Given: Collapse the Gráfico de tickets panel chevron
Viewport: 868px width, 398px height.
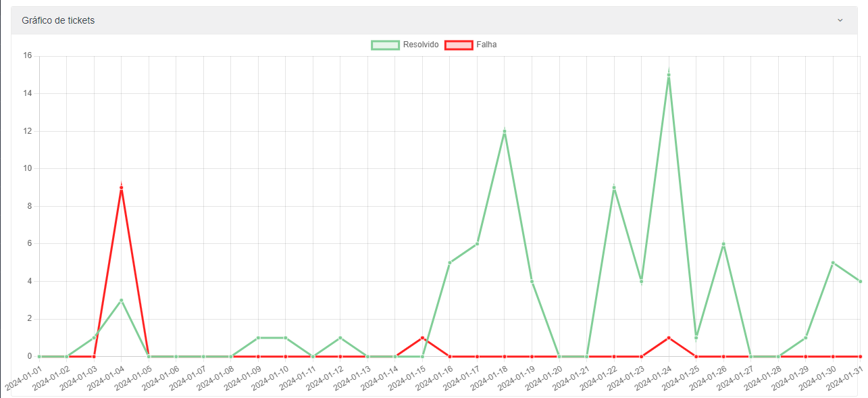Looking at the screenshot, I should (840, 20).
